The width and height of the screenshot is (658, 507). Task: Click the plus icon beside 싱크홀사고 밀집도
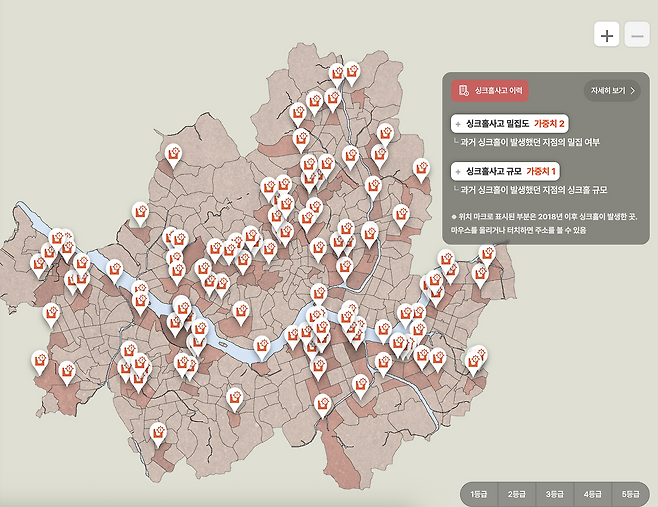pyautogui.click(x=457, y=124)
